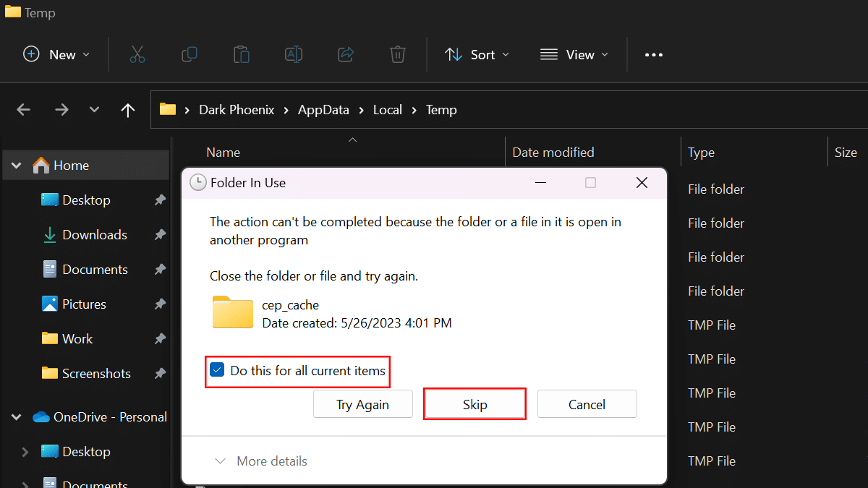Uncheck Do this for all current items

[217, 371]
